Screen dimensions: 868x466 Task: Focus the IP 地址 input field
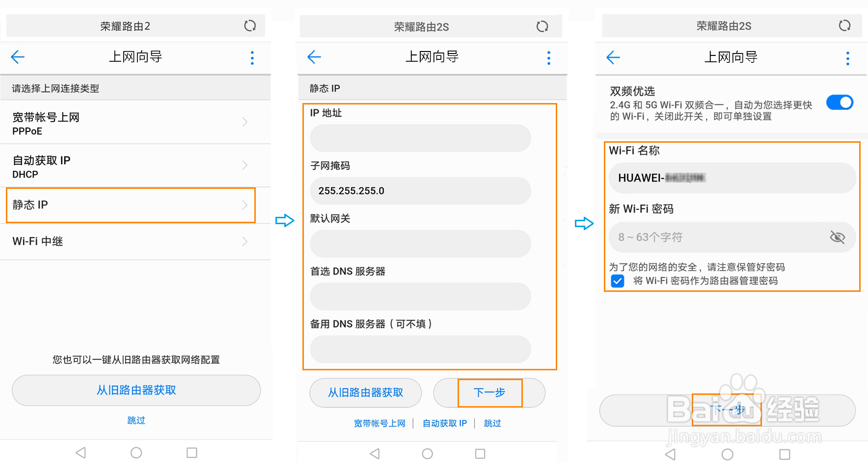click(x=420, y=138)
